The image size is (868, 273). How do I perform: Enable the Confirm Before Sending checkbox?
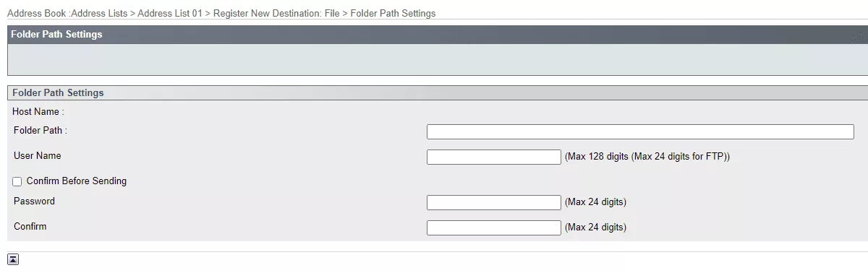point(17,181)
